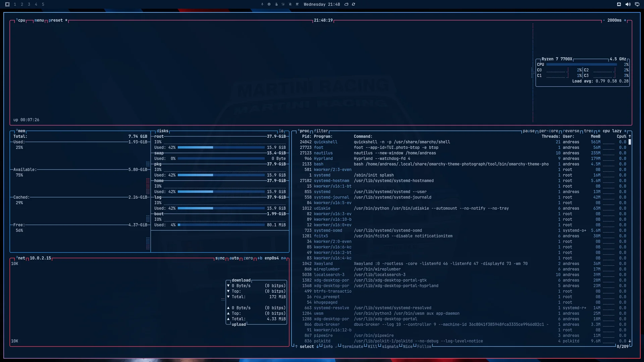Click the screen recording indicator icon
The width and height of the screenshot is (644, 362).
(269, 4)
